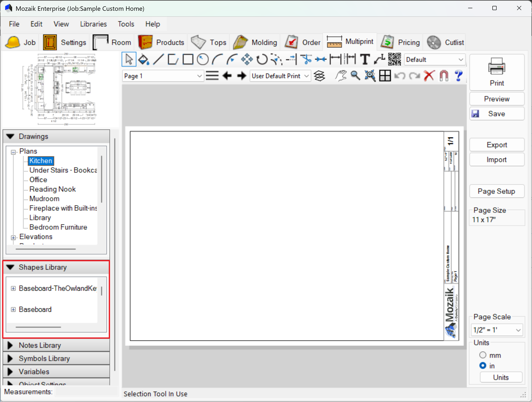Activate the Text tool
The image size is (532, 402).
click(x=365, y=59)
